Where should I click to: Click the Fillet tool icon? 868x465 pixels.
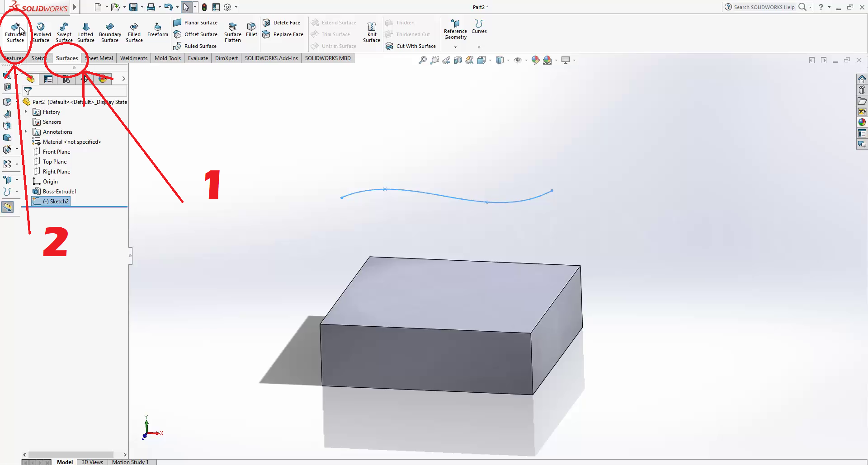point(251,30)
